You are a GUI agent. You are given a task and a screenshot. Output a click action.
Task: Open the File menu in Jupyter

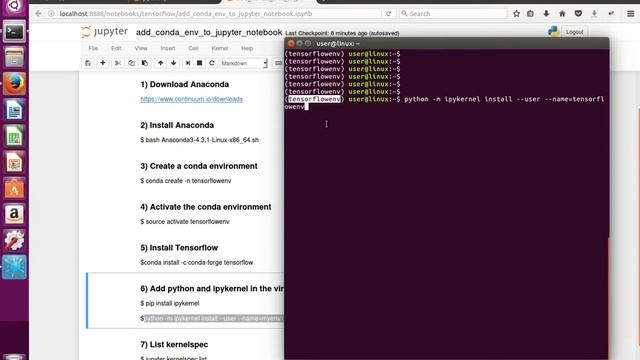pos(93,48)
